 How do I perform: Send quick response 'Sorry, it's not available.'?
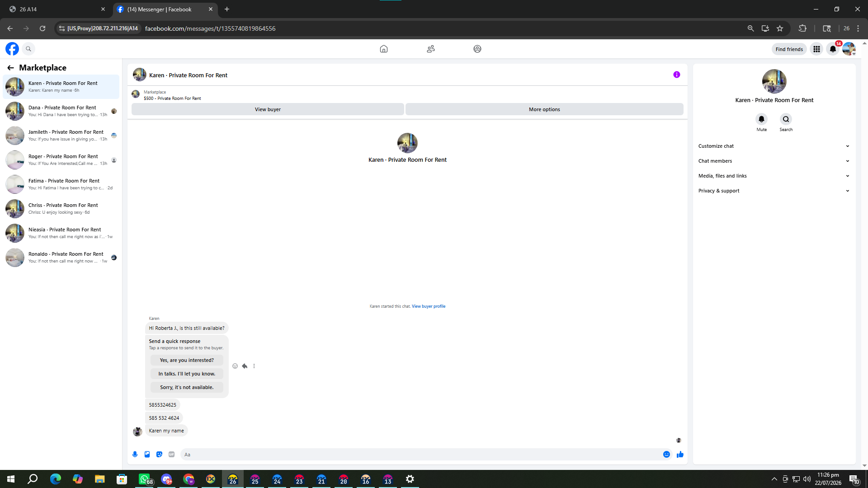[187, 387]
